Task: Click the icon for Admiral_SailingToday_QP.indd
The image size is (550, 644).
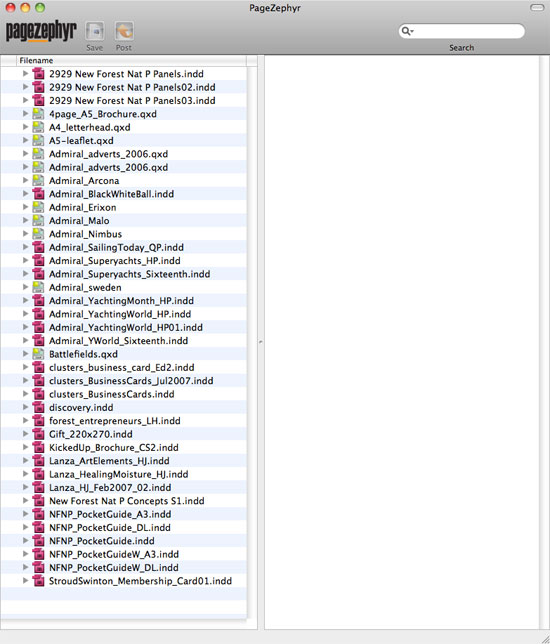Action: pyautogui.click(x=38, y=247)
